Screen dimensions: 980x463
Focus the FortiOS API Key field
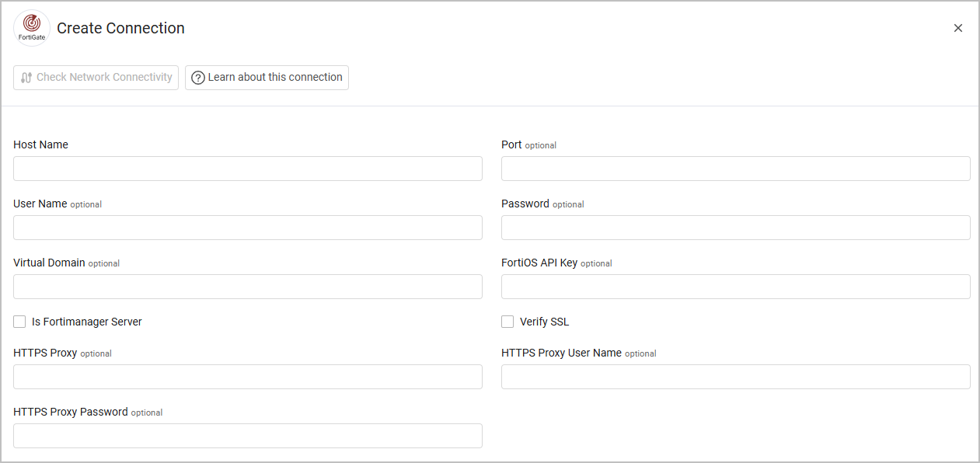pyautogui.click(x=735, y=287)
